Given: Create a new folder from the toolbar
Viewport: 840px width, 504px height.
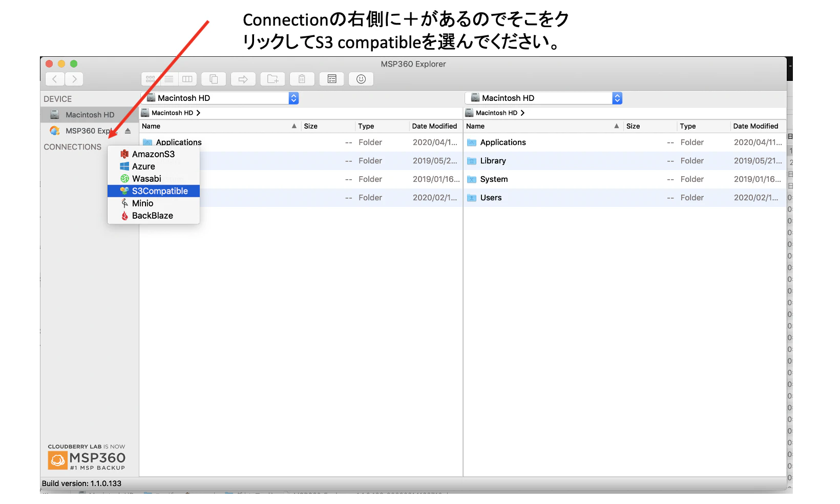Looking at the screenshot, I should [x=273, y=79].
